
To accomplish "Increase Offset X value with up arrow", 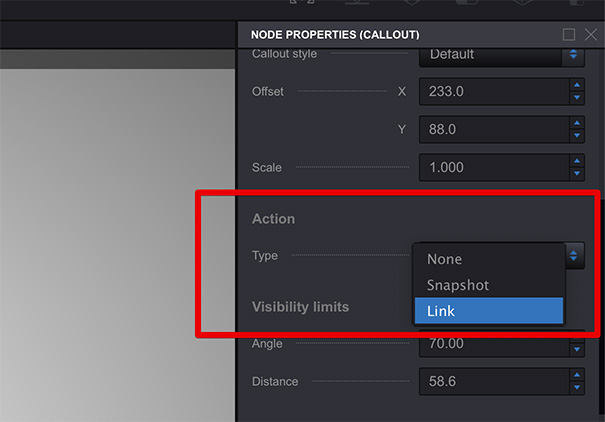I will pos(577,85).
